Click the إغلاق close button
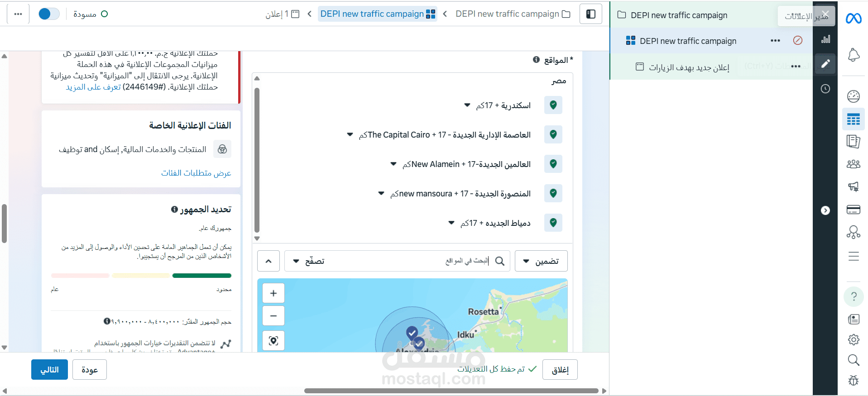 [x=560, y=370]
